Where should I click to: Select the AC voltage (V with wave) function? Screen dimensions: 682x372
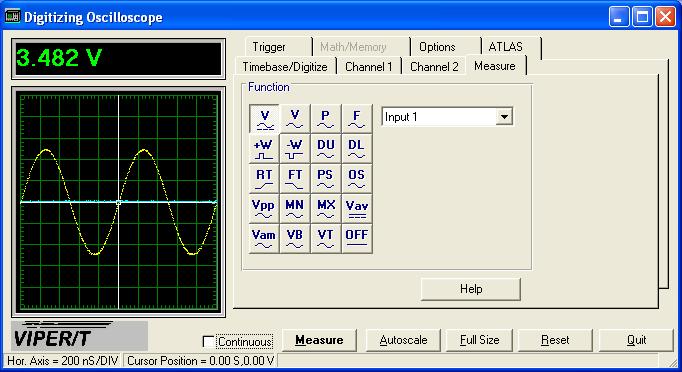[295, 119]
